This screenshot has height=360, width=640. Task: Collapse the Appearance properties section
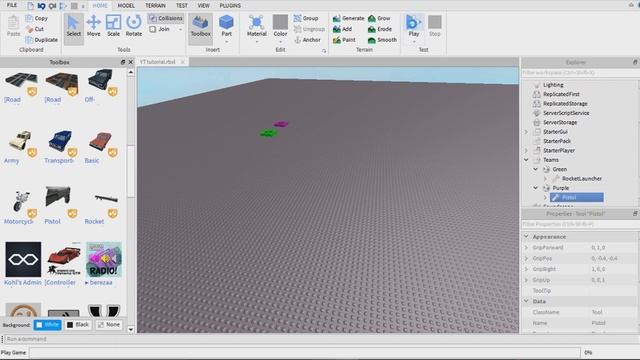coord(526,236)
